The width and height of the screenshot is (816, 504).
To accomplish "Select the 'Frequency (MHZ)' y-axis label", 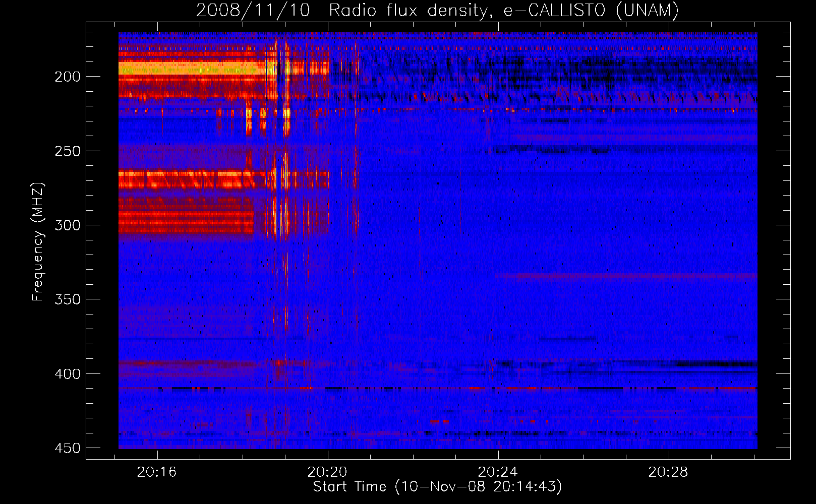I will (38, 242).
